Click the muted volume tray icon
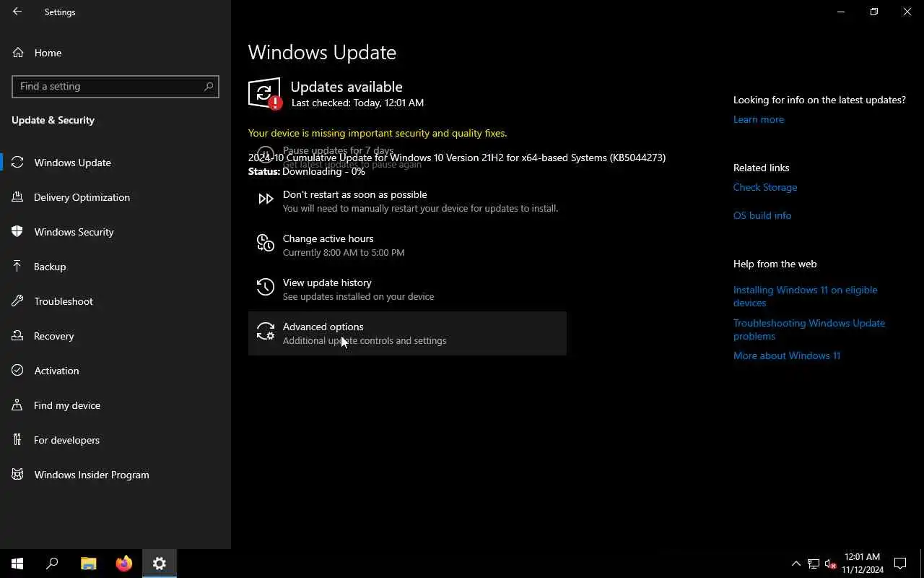 coord(831,564)
